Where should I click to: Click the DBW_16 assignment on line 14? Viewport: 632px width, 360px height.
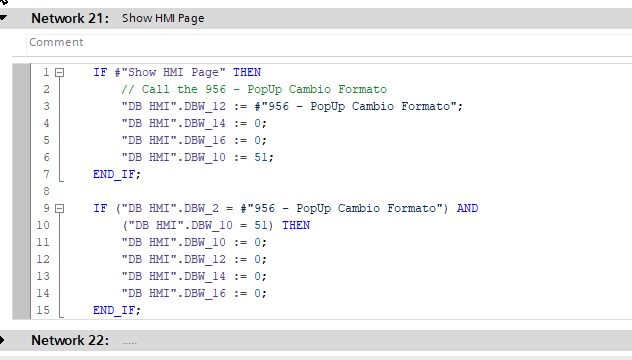[x=194, y=293]
